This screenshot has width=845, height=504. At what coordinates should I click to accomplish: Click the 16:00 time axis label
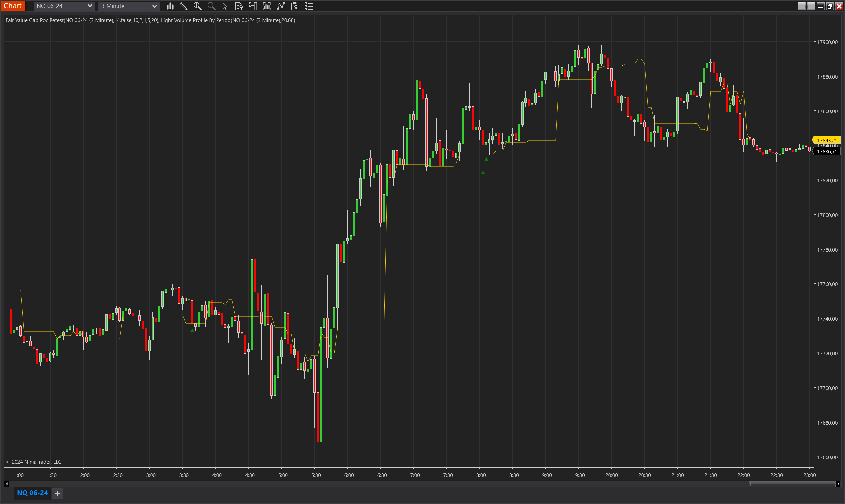tap(347, 475)
